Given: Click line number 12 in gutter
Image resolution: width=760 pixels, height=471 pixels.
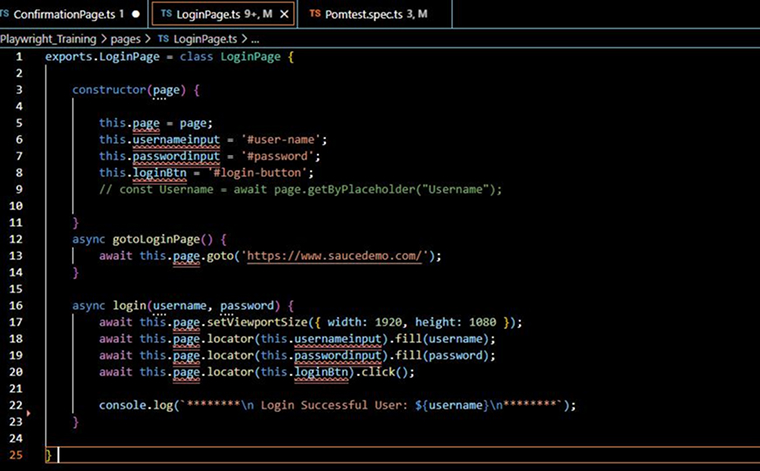Looking at the screenshot, I should [x=16, y=239].
